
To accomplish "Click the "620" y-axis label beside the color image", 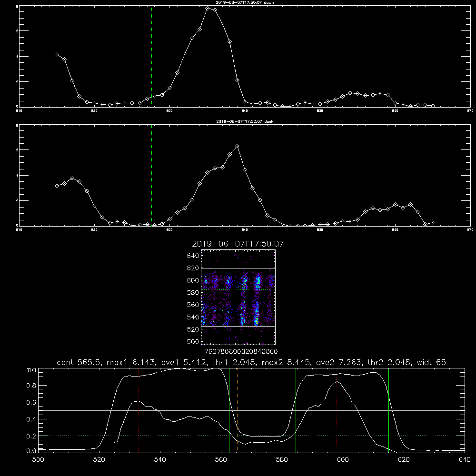I will tap(193, 268).
